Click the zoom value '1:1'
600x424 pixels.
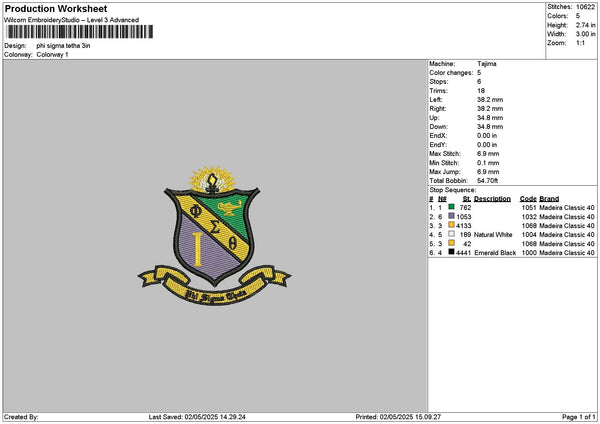[x=580, y=43]
